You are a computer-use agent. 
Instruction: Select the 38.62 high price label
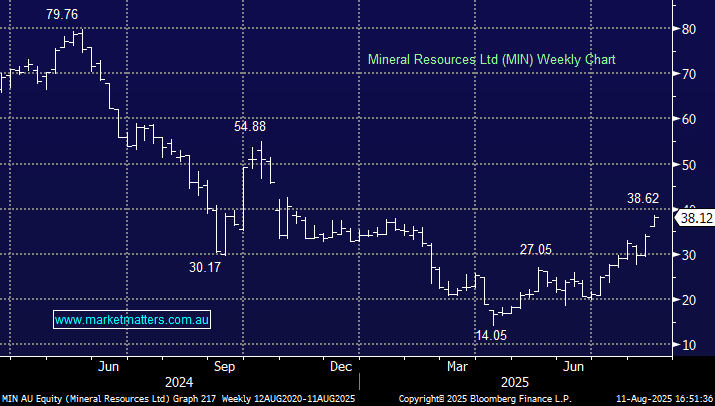click(x=643, y=198)
